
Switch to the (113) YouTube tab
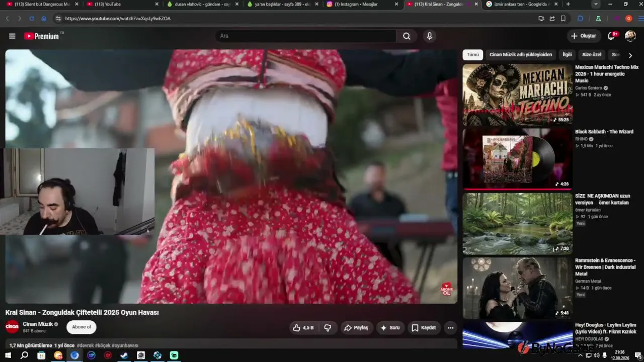[x=122, y=4]
